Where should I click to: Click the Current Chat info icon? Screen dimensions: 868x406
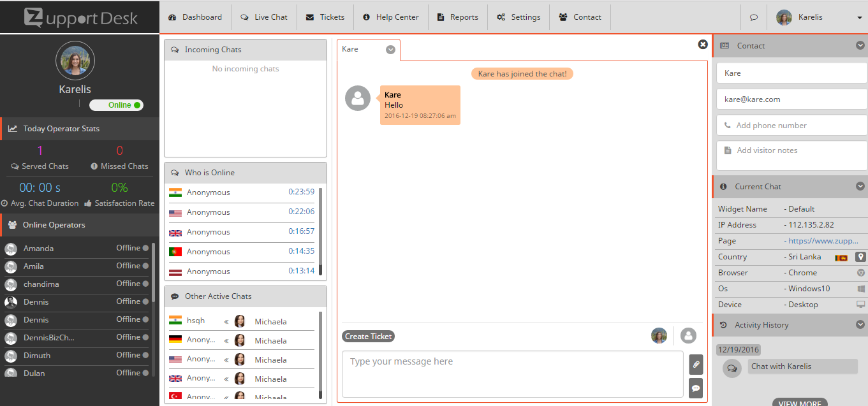723,187
